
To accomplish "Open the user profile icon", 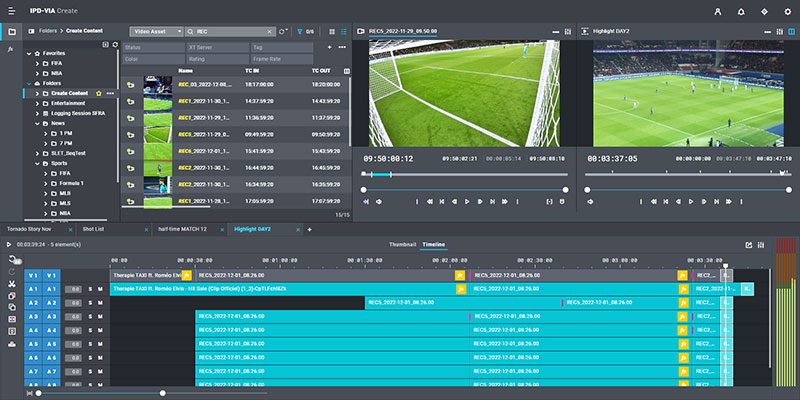I will (718, 12).
